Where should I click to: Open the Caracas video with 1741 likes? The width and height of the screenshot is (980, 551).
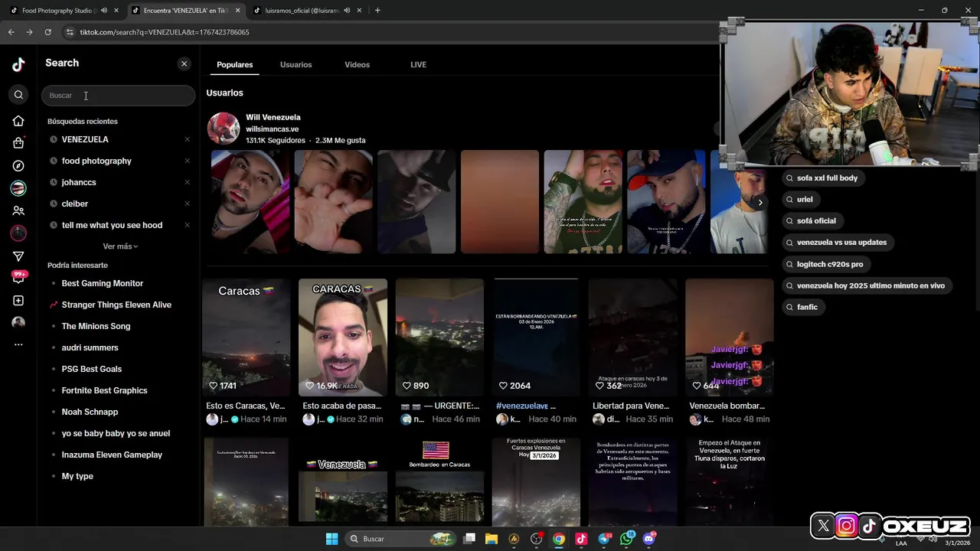click(247, 337)
